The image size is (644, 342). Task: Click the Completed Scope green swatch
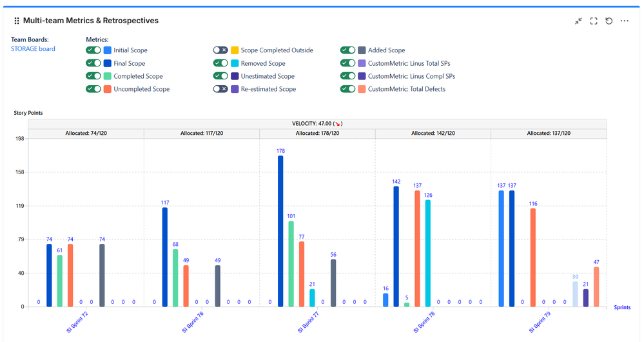click(x=108, y=76)
